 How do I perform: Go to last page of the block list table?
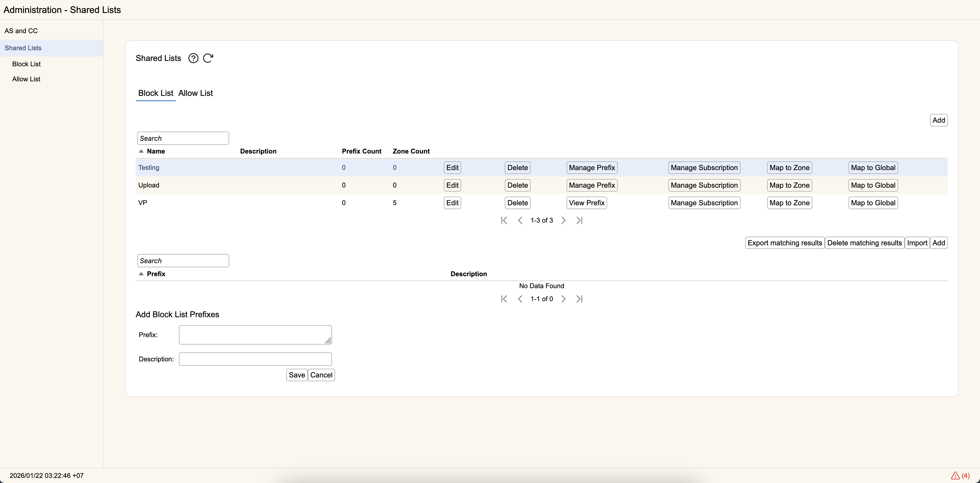pos(579,220)
